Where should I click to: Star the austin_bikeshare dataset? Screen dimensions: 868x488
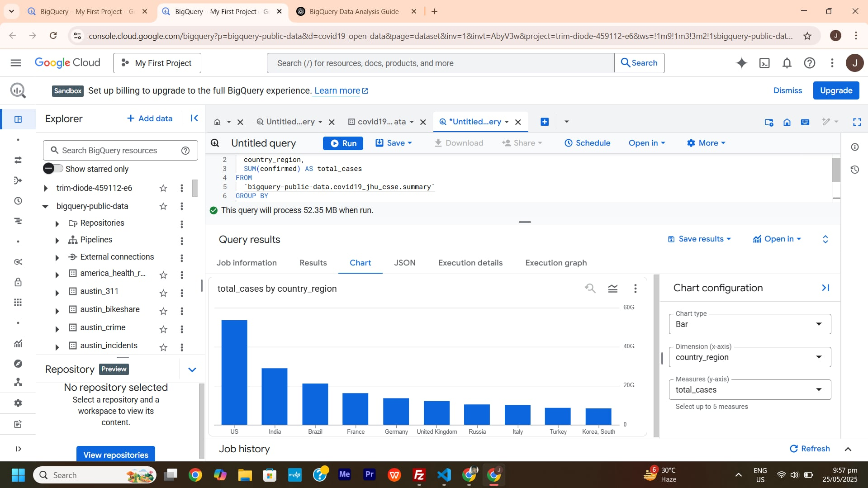click(x=163, y=311)
